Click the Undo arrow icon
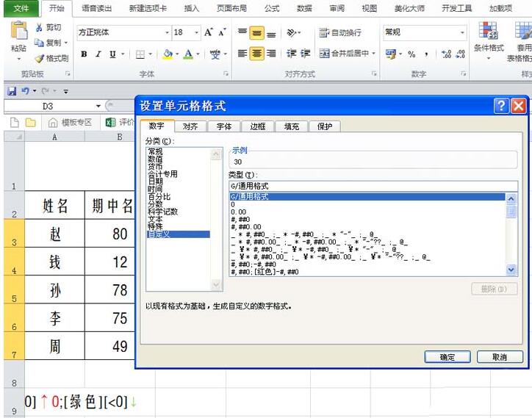The image size is (532, 418). coord(25,91)
